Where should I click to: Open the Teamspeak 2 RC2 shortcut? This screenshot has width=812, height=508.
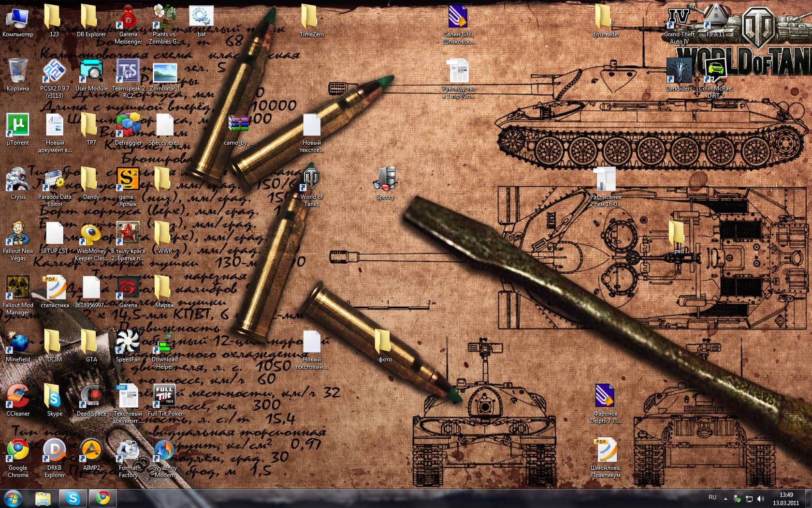(x=128, y=72)
